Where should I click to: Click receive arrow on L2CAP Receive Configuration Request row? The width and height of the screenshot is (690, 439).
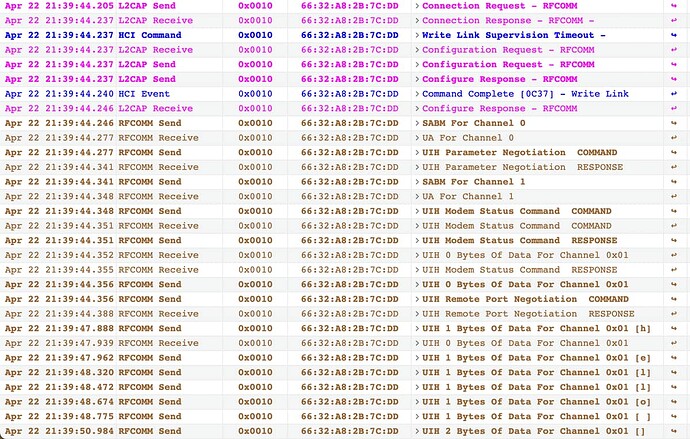click(674, 50)
